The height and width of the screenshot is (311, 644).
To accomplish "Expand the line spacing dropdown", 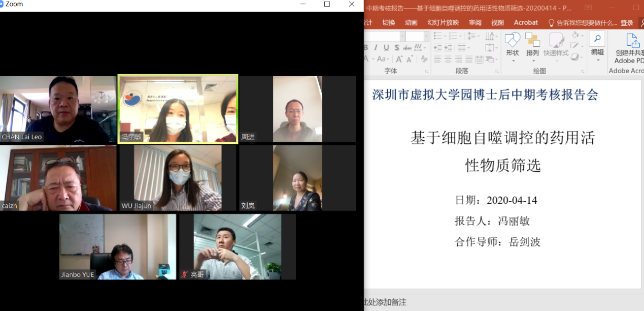I will tap(478, 36).
